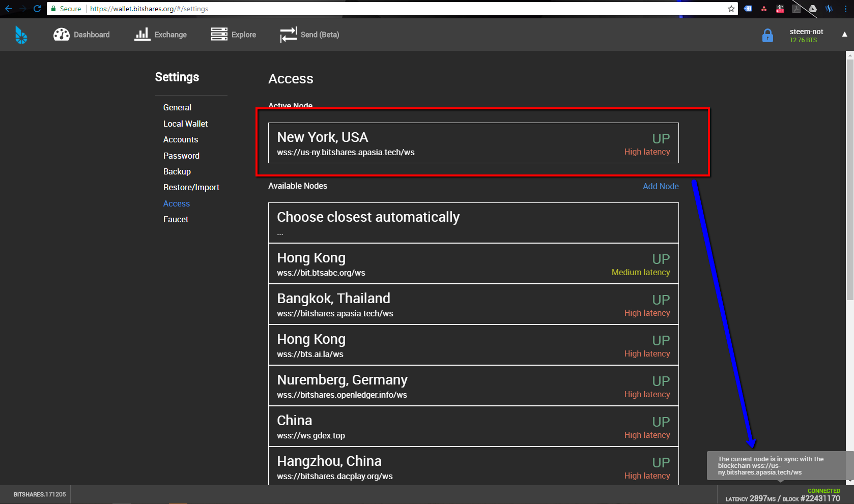Click the red OFF extension icon
The image size is (854, 504).
pos(780,9)
